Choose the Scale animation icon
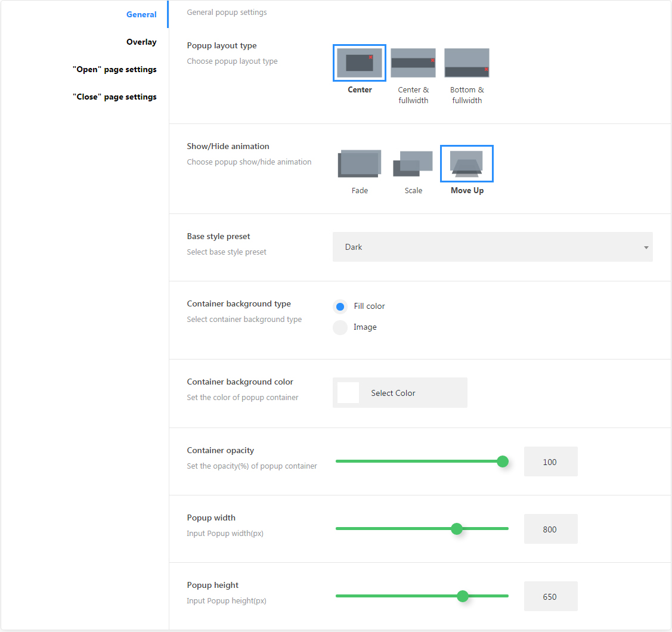This screenshot has height=632, width=672. point(413,163)
